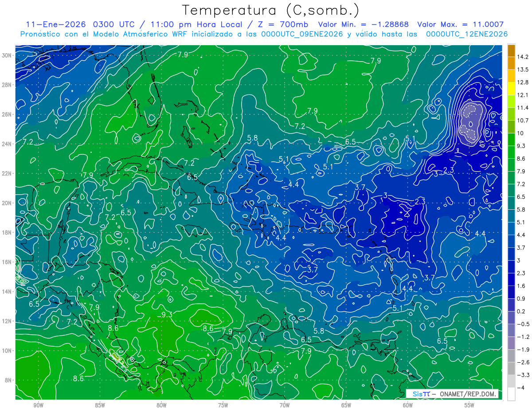Click the color scale label "13.5"
The image size is (532, 411).
[x=522, y=69]
